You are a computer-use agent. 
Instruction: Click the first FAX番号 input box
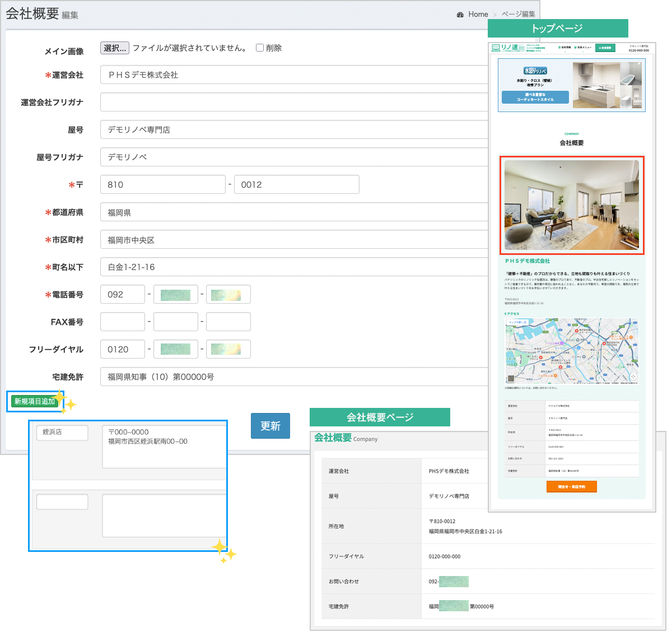click(123, 322)
